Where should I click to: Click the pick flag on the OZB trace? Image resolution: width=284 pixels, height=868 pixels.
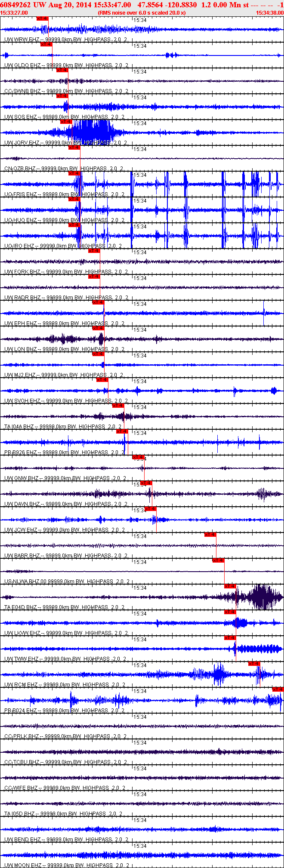74,148
